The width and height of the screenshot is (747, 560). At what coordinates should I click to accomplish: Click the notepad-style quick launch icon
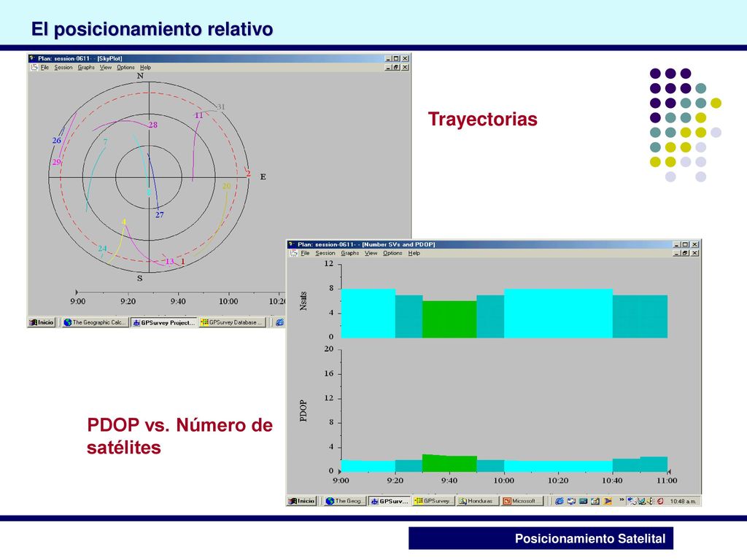tap(595, 501)
